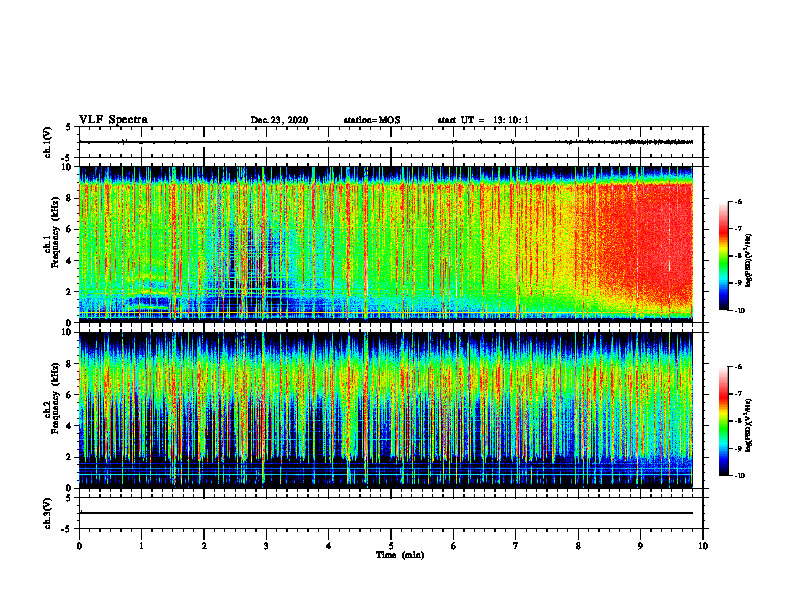Image resolution: width=792 pixels, height=612 pixels.
Task: Click time axis tick label "5"
Action: click(391, 546)
